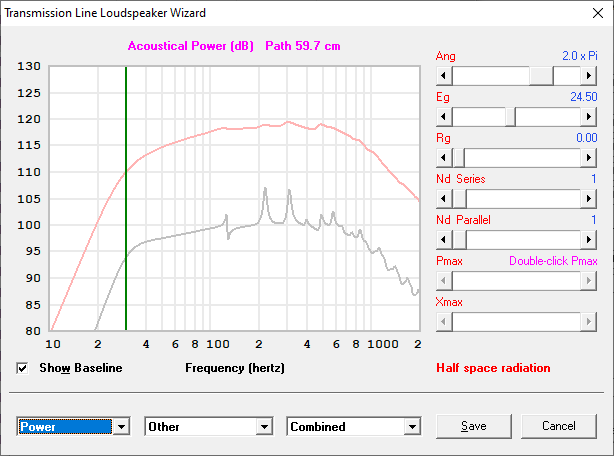Click the Frequency (hertz) axis label

tap(235, 368)
